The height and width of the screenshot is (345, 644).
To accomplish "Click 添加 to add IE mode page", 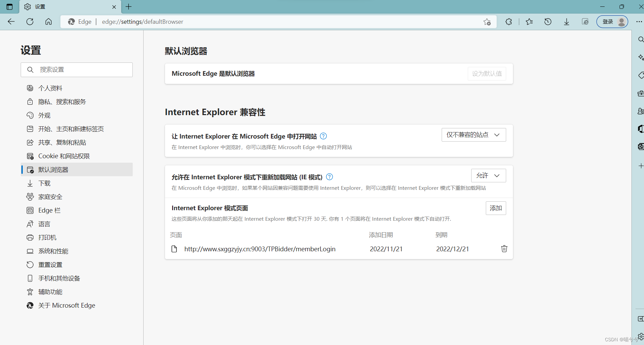I will pos(496,208).
